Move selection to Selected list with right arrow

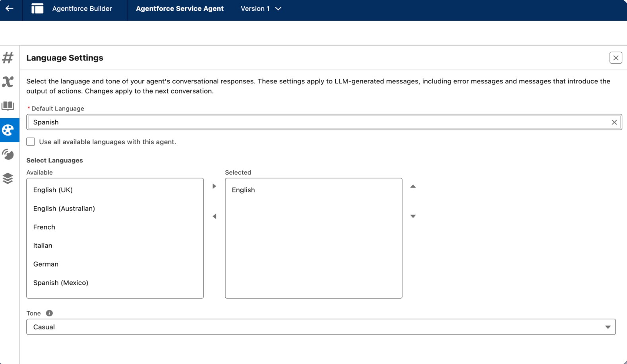point(214,186)
